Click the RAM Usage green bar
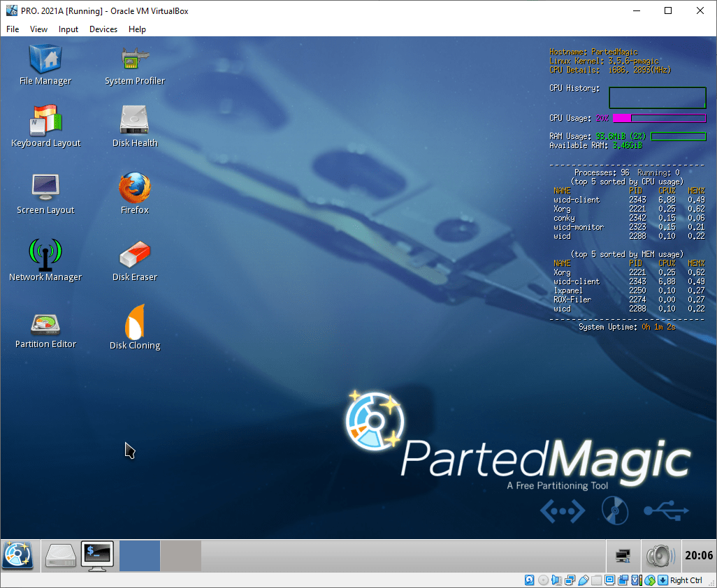 click(x=678, y=136)
